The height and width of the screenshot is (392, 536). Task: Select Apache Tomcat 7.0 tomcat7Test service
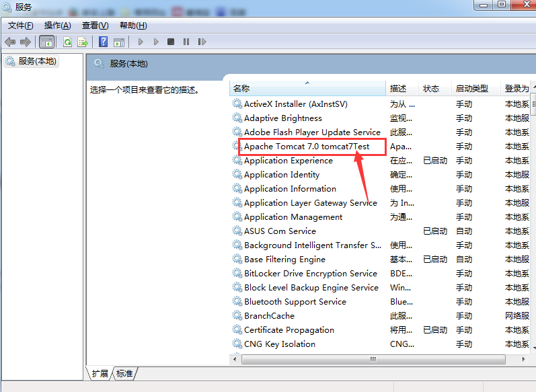coord(307,147)
